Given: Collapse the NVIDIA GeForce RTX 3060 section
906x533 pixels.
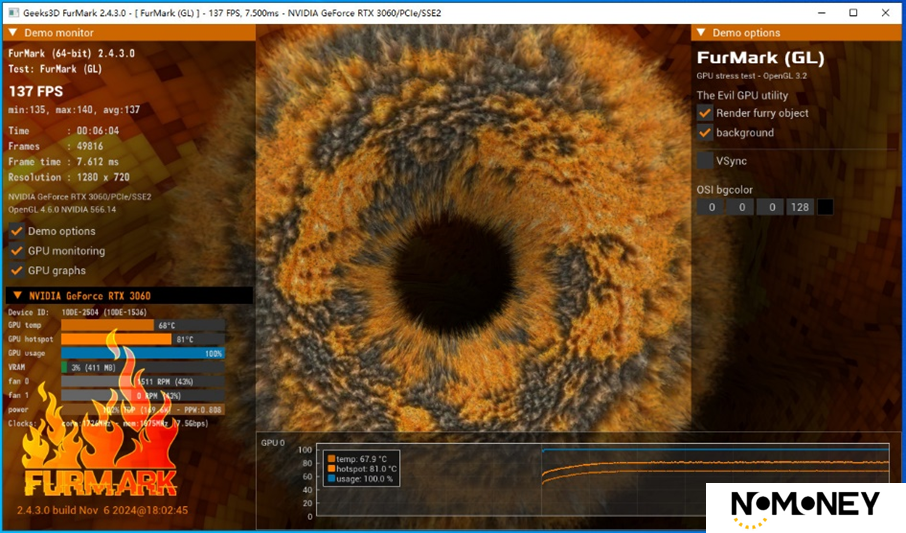Looking at the screenshot, I should click(x=17, y=295).
